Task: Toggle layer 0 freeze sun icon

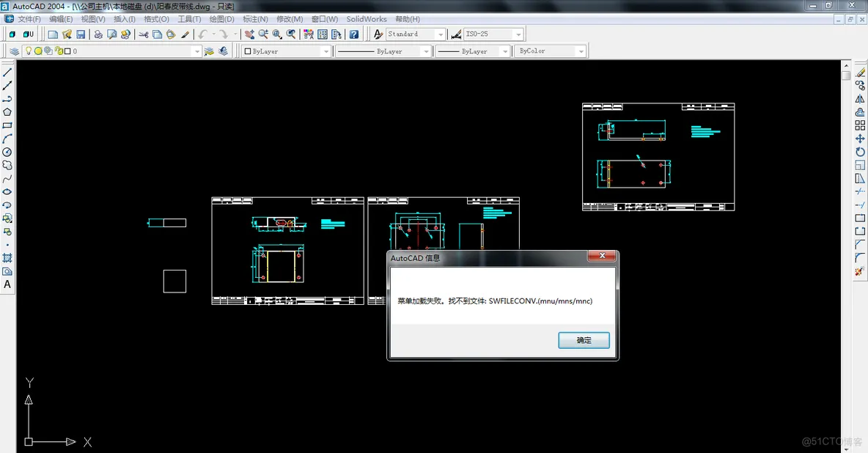Action: (x=38, y=51)
